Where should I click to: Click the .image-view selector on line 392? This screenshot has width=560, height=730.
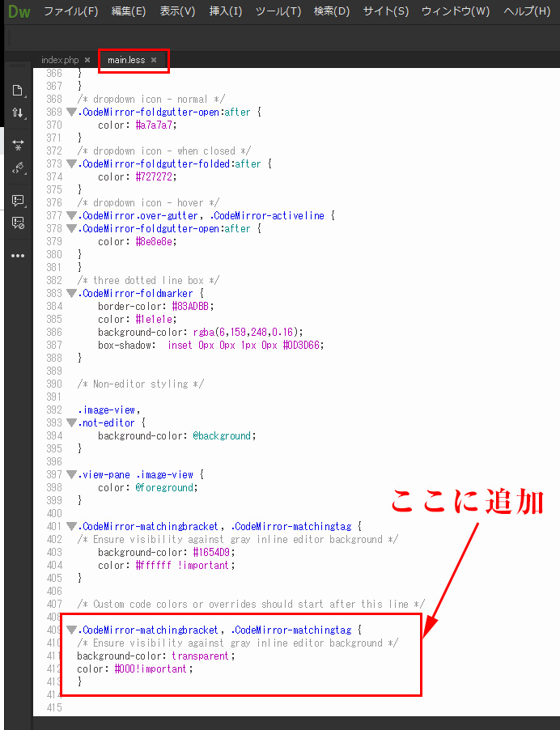(108, 410)
